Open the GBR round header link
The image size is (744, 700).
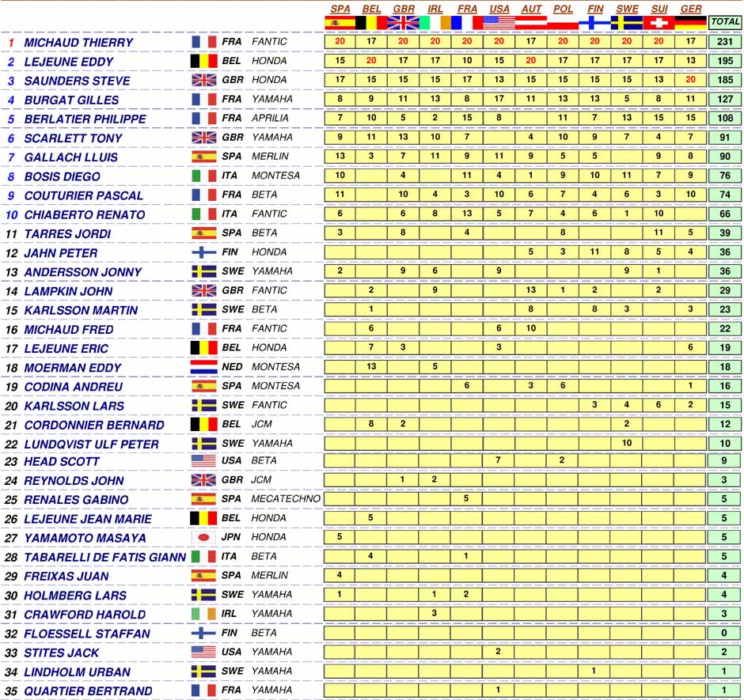coord(404,9)
